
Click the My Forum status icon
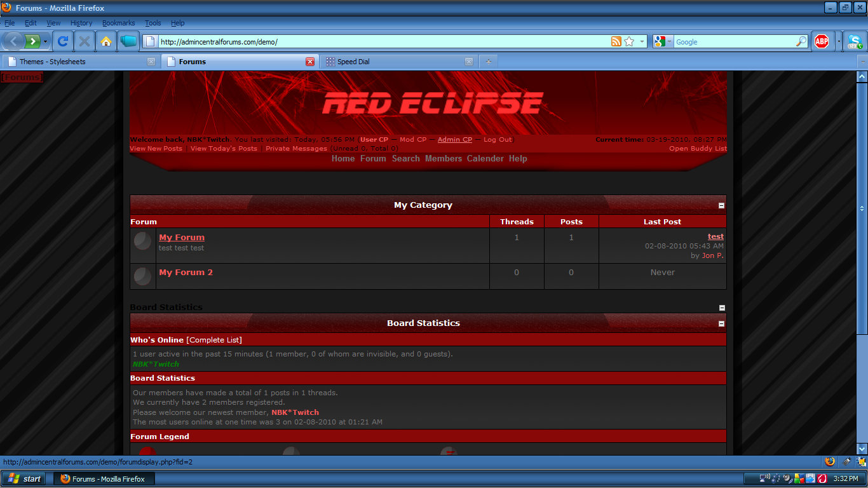(x=143, y=241)
